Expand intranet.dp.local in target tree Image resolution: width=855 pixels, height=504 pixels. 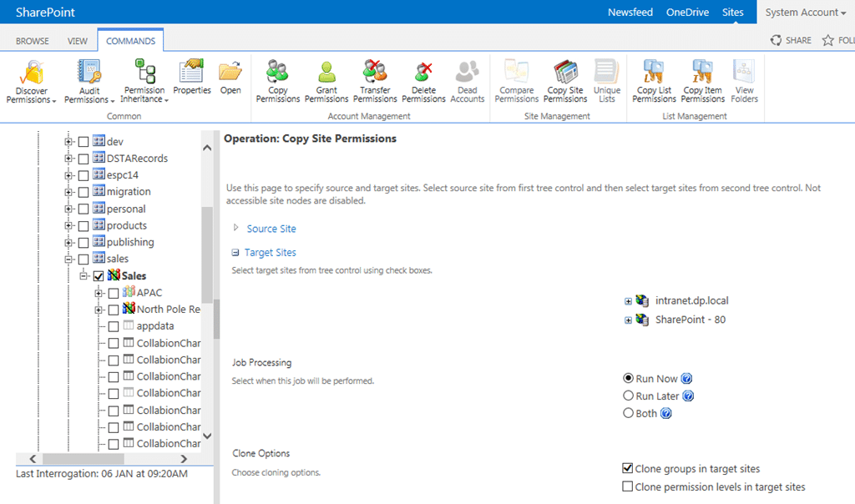pos(628,301)
